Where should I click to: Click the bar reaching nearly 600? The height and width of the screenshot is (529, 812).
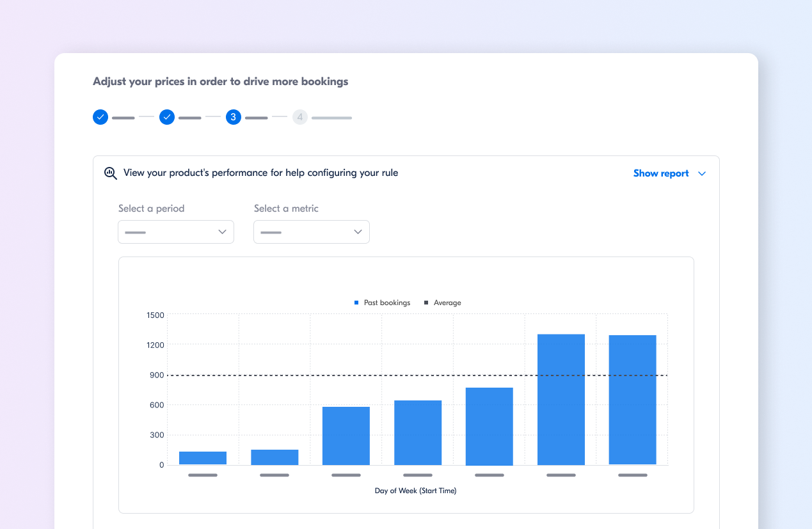[x=346, y=436]
